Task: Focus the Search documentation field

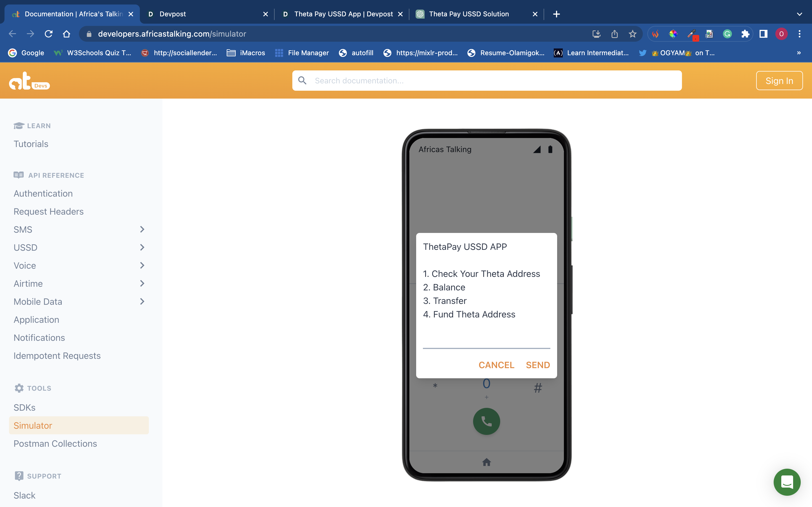Action: (x=487, y=81)
